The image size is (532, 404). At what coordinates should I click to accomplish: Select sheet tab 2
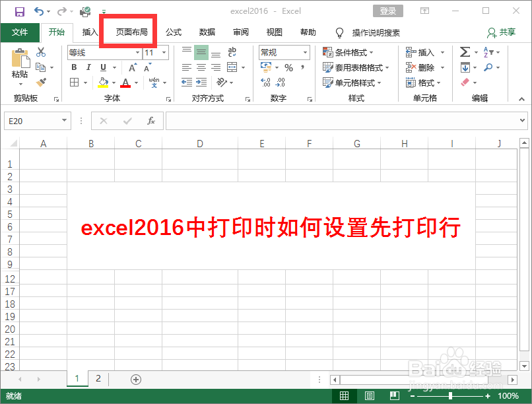98,378
